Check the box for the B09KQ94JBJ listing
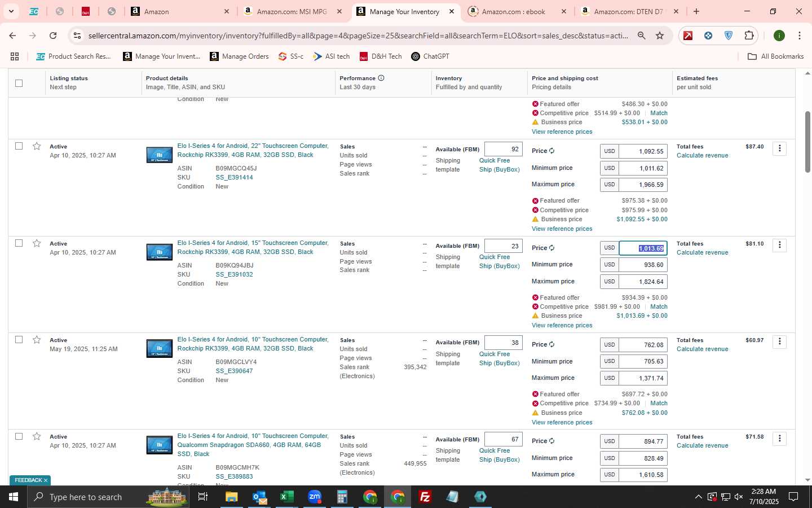 tap(19, 243)
